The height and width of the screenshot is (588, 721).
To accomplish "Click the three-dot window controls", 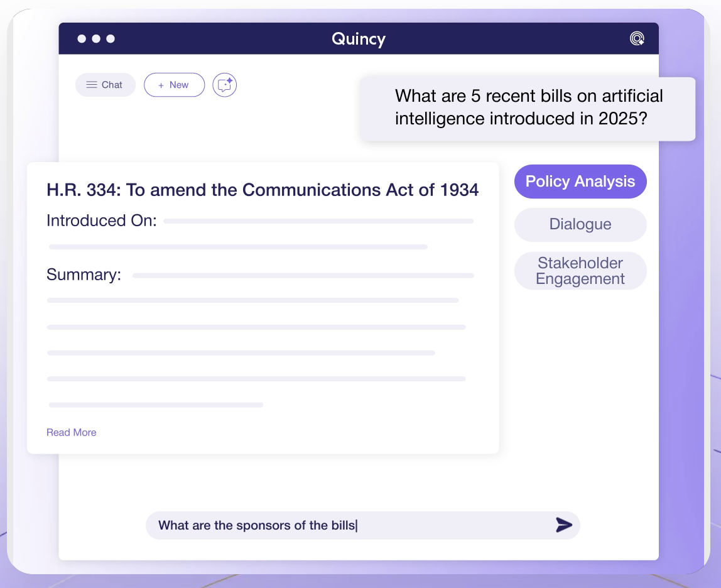I will (96, 39).
